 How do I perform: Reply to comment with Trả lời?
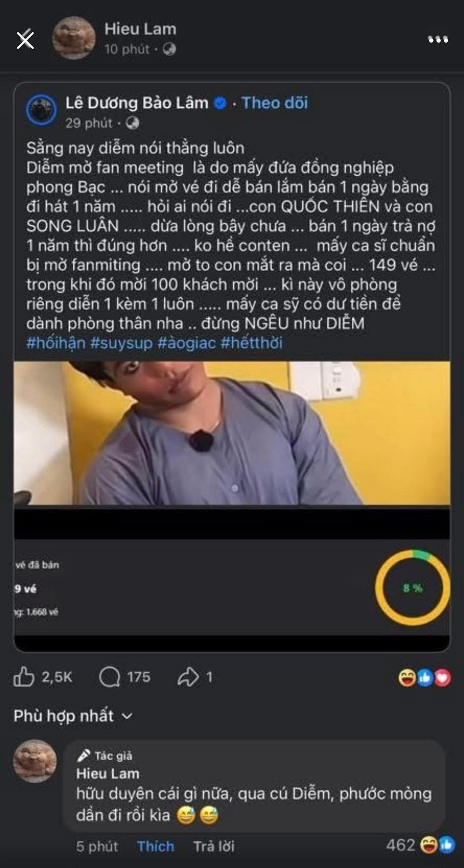[x=214, y=846]
